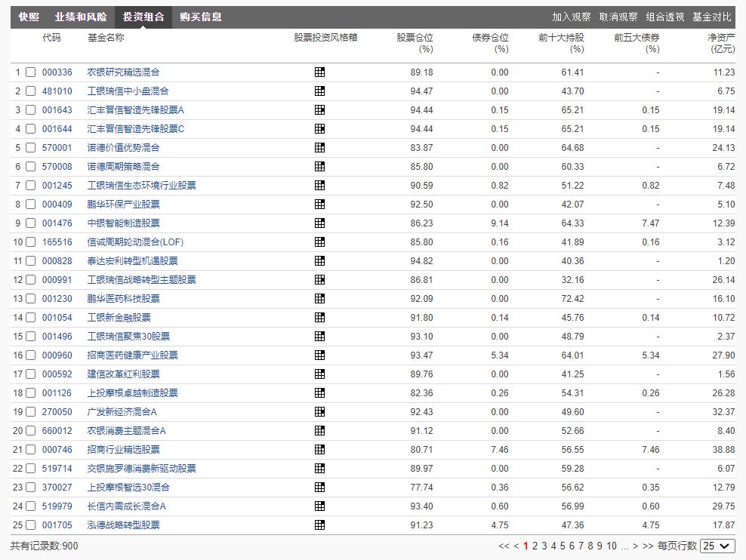View the style box of 泓德战略转型股票
The width and height of the screenshot is (746, 560).
point(320,525)
